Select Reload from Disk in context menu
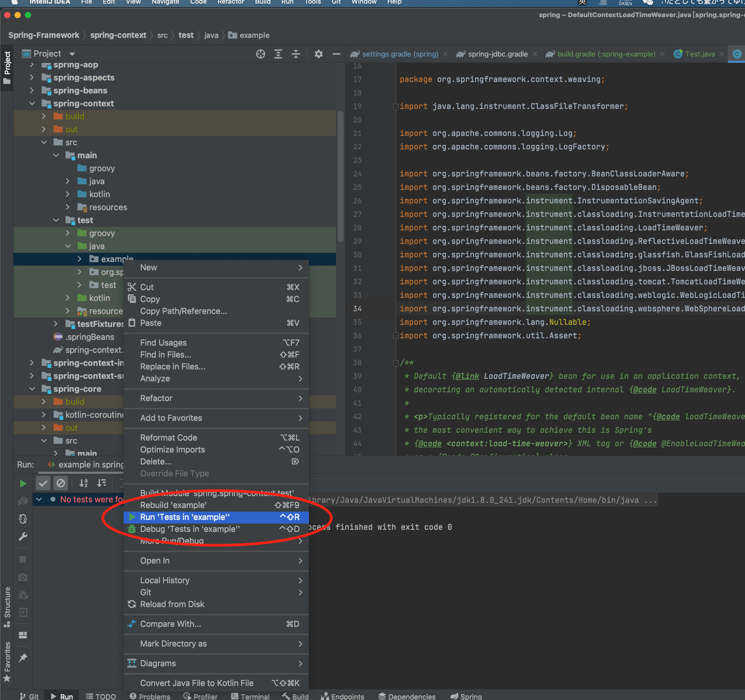Image resolution: width=745 pixels, height=700 pixels. point(172,604)
